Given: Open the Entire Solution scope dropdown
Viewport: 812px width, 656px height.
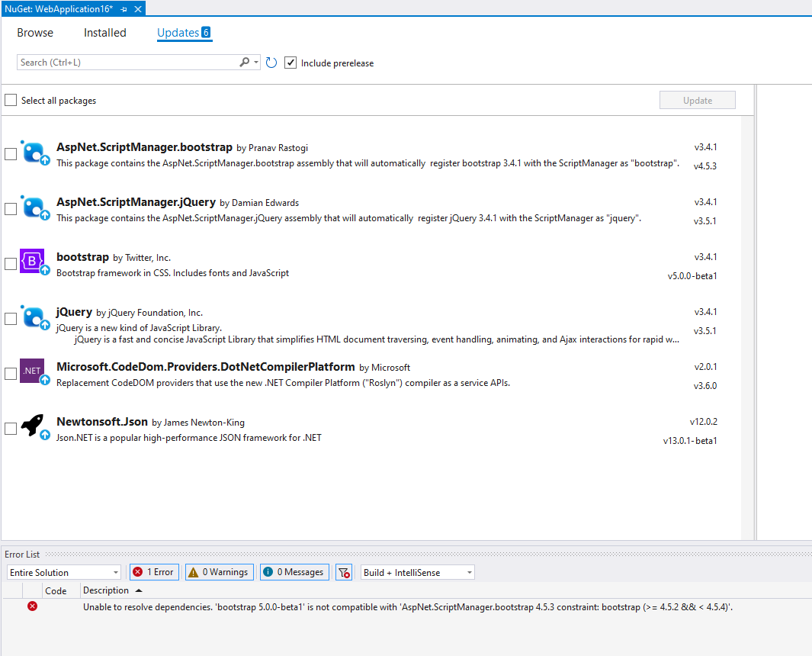Looking at the screenshot, I should click(x=64, y=572).
